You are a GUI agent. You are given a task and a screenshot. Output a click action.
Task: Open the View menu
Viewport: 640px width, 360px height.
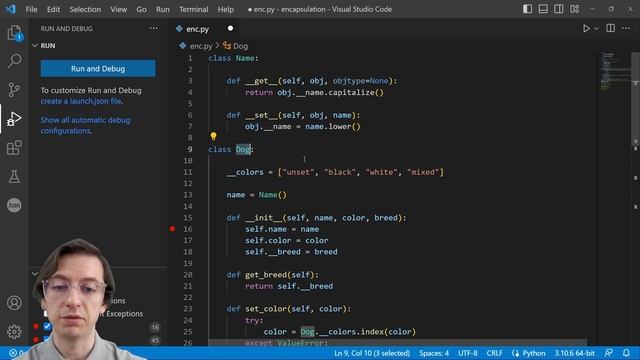tap(118, 9)
